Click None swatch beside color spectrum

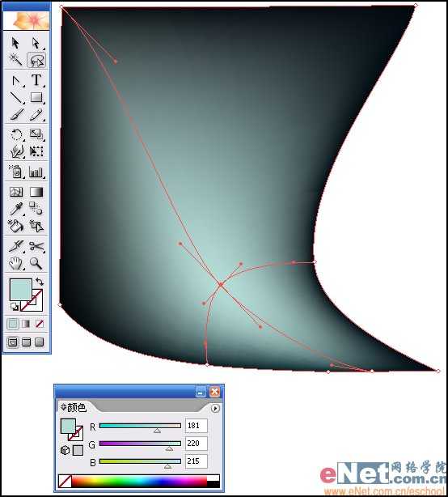[66, 481]
